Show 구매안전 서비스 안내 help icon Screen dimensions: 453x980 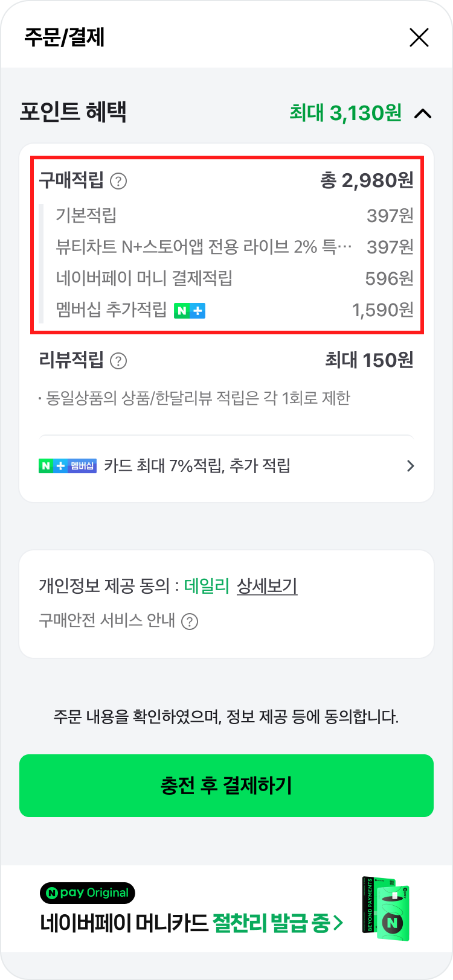coord(190,621)
